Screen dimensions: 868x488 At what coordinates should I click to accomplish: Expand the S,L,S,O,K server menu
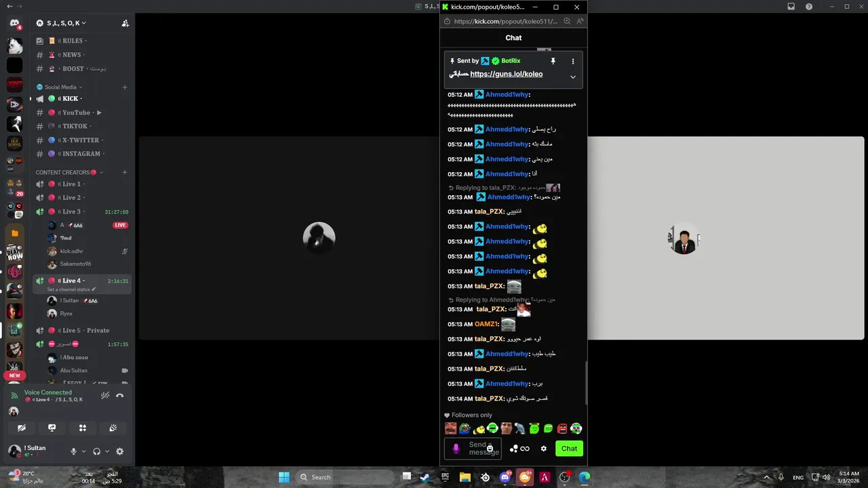pyautogui.click(x=66, y=23)
